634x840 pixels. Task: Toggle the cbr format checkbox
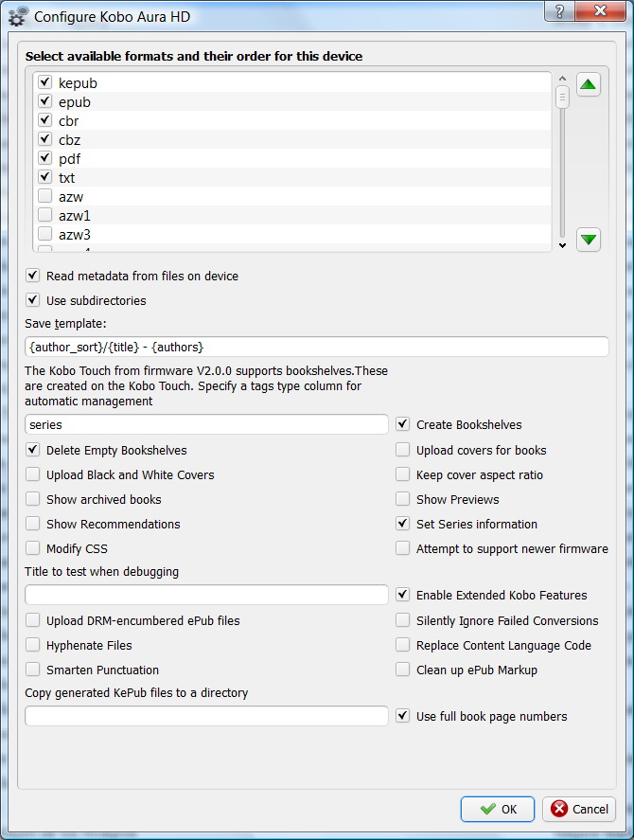pos(45,120)
